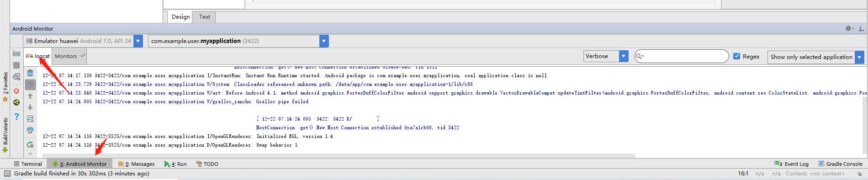Open the 2: Favorites side panel
Screen dimensions: 868x180
(5, 87)
